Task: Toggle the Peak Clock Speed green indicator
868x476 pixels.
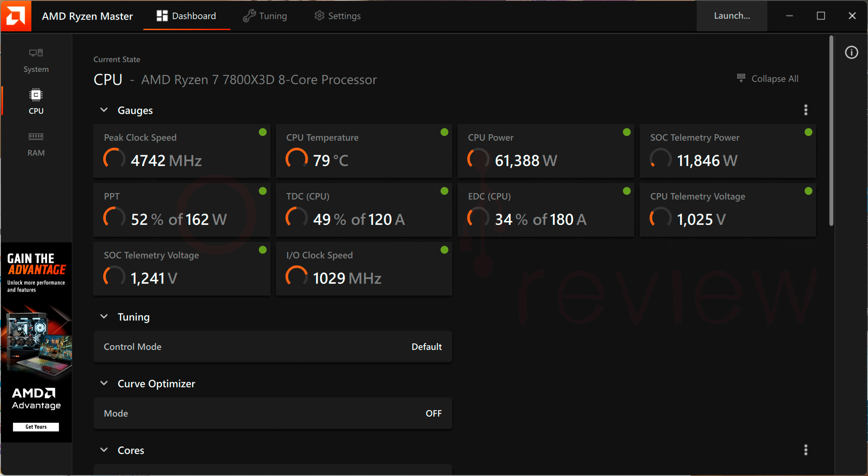Action: (x=263, y=132)
